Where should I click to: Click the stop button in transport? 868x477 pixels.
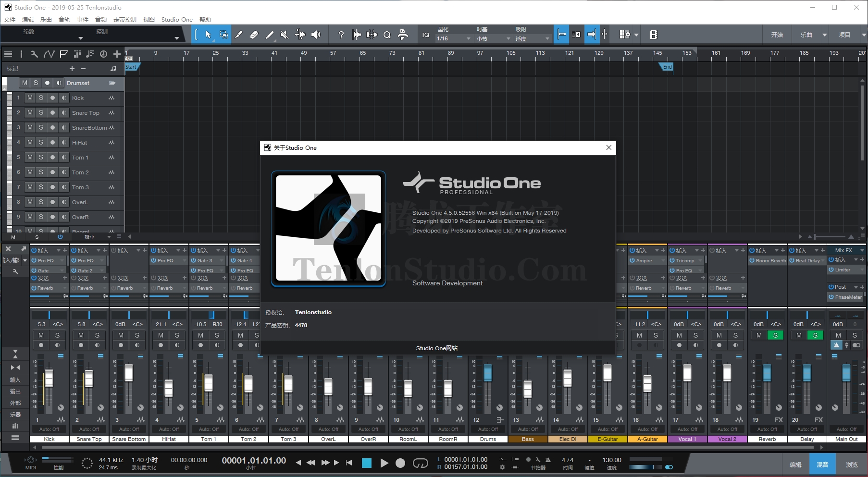point(367,463)
